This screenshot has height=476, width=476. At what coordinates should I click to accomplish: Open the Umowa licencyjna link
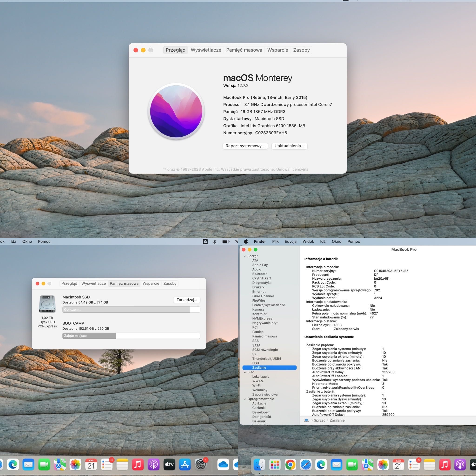click(x=292, y=169)
